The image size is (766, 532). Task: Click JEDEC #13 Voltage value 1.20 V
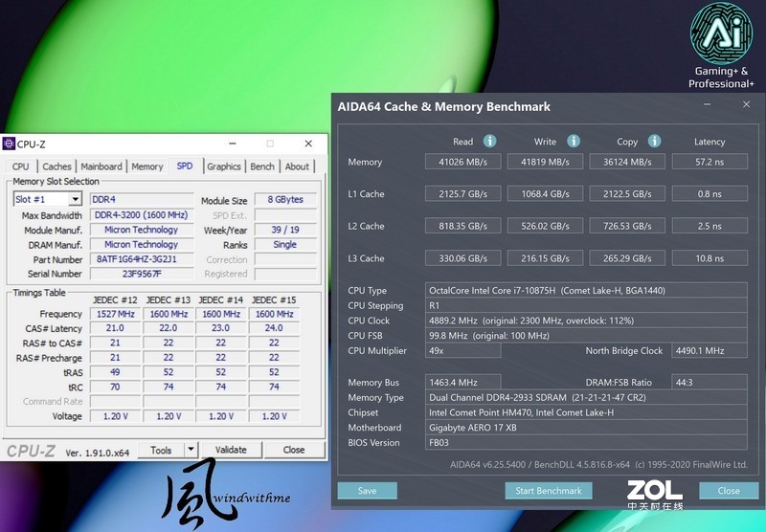pos(169,416)
